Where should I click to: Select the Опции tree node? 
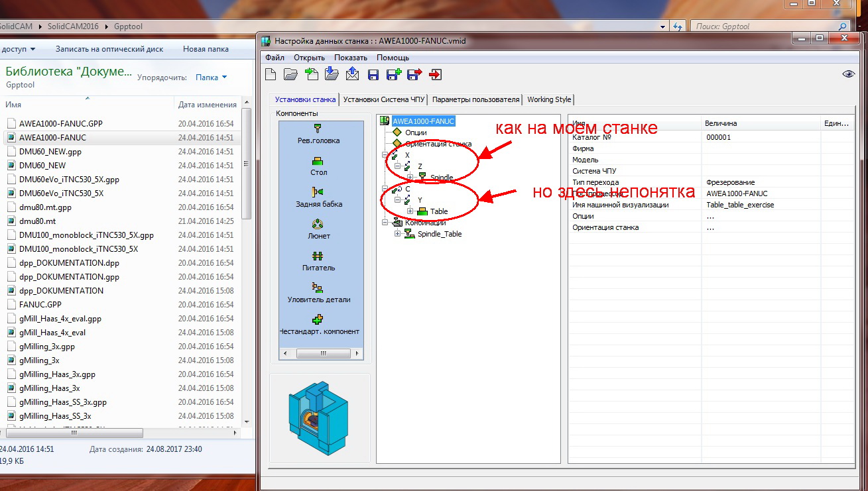pyautogui.click(x=416, y=133)
